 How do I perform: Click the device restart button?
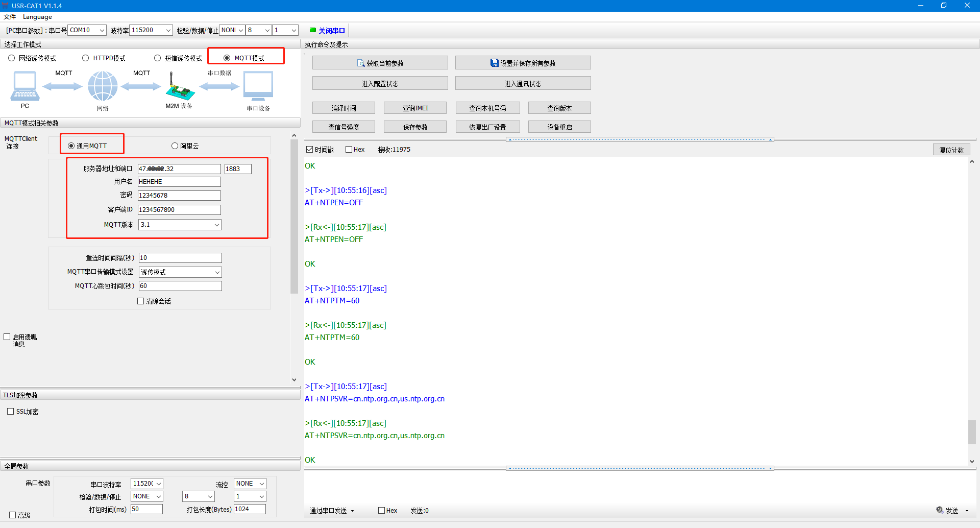tap(559, 127)
